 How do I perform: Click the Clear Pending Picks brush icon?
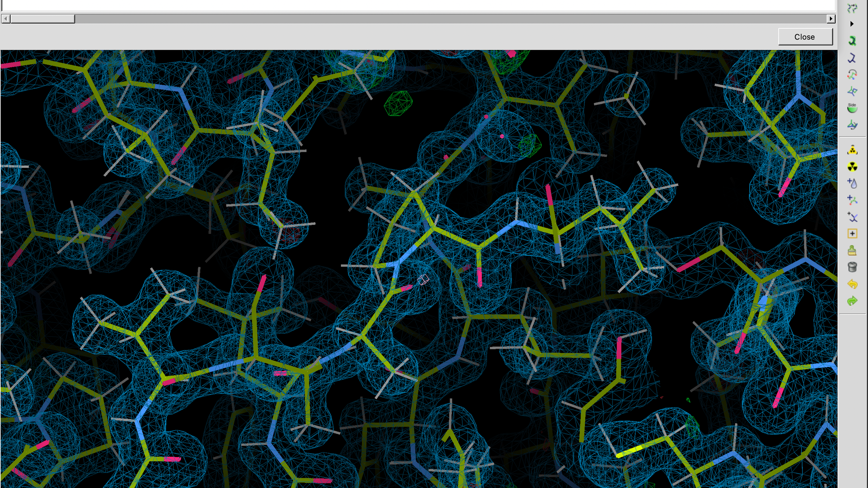pyautogui.click(x=852, y=250)
